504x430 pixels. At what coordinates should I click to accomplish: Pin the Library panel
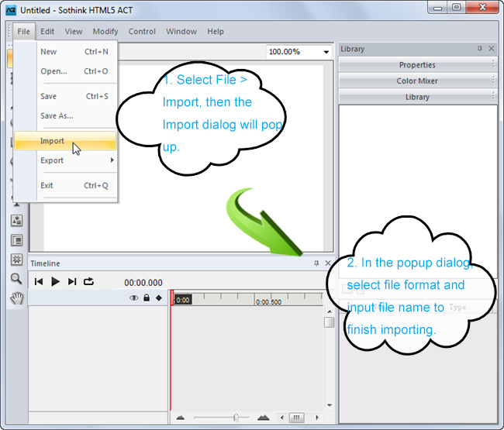(480, 49)
